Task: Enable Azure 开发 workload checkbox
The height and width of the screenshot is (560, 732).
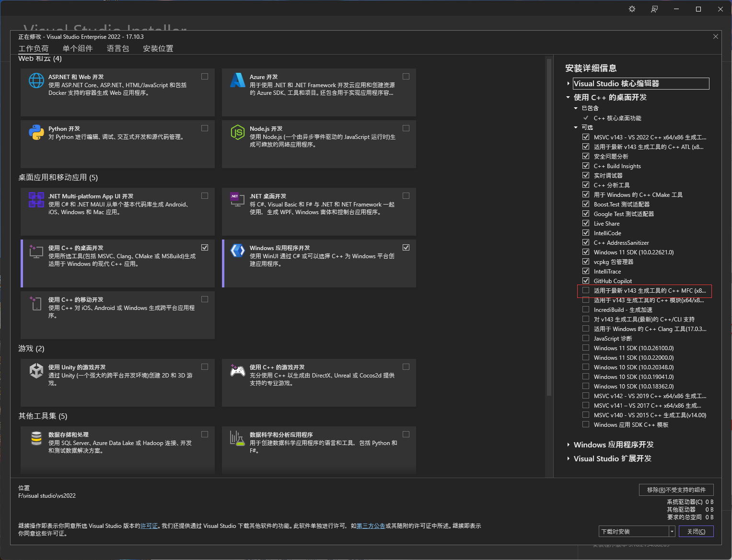Action: (406, 76)
